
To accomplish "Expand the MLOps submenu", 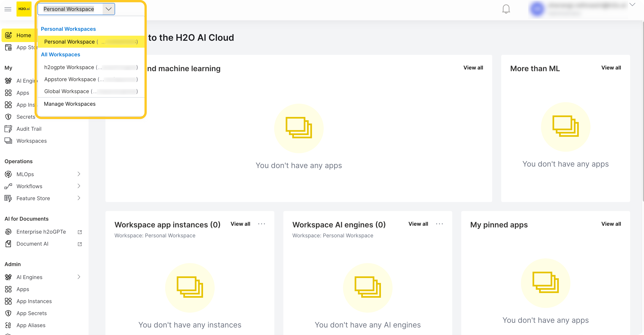I will coord(79,174).
